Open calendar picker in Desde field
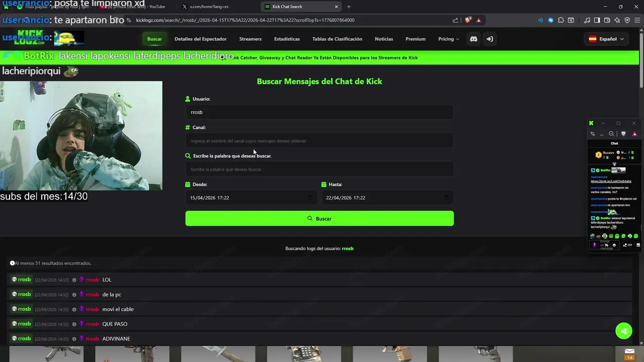 [310, 198]
